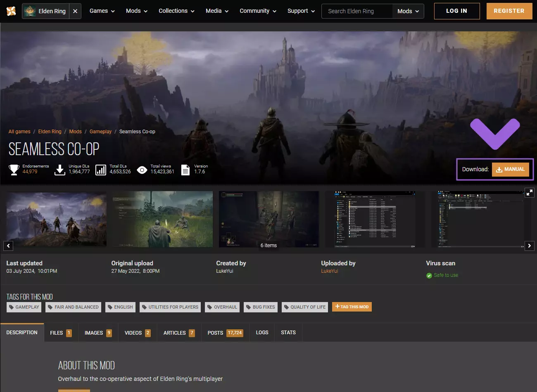Expand the Media menu
The width and height of the screenshot is (537, 392).
click(217, 11)
